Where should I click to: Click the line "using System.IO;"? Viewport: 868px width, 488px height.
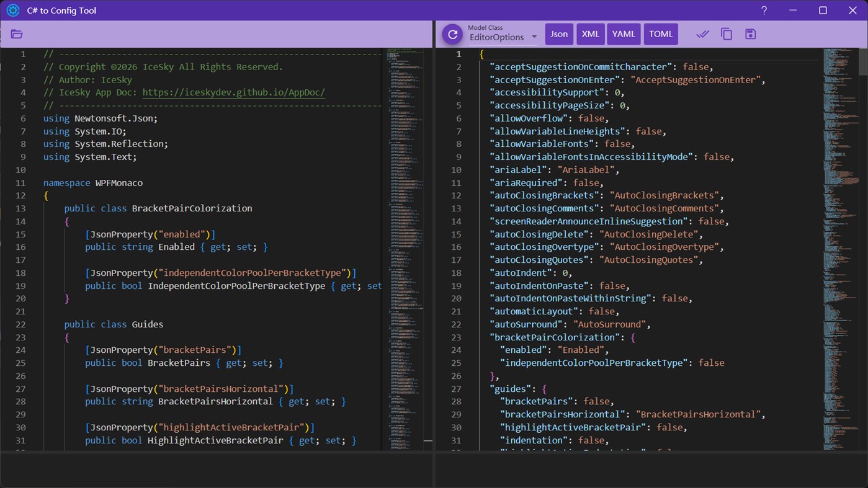click(x=85, y=131)
